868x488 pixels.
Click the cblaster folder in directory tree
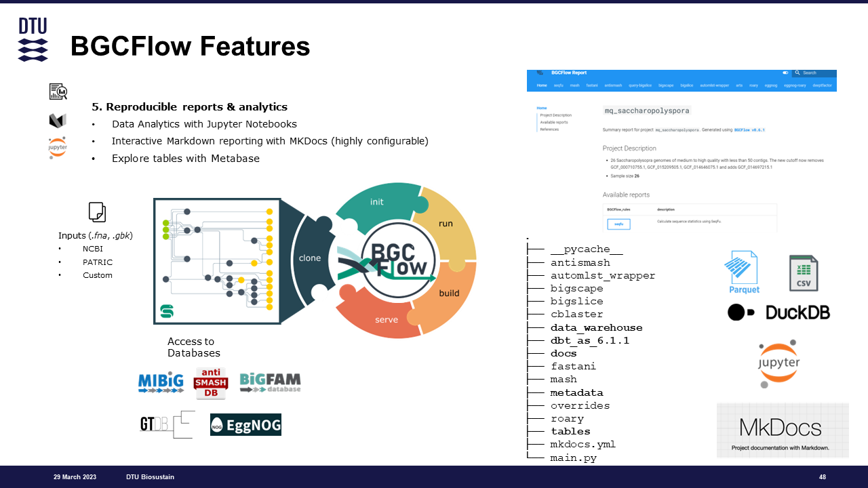tap(577, 314)
